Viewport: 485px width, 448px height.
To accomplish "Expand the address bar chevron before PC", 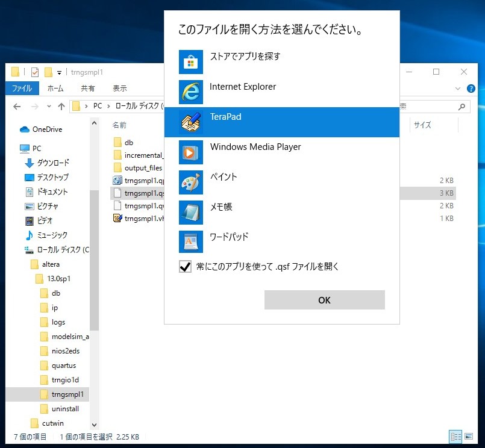I will pyautogui.click(x=86, y=107).
